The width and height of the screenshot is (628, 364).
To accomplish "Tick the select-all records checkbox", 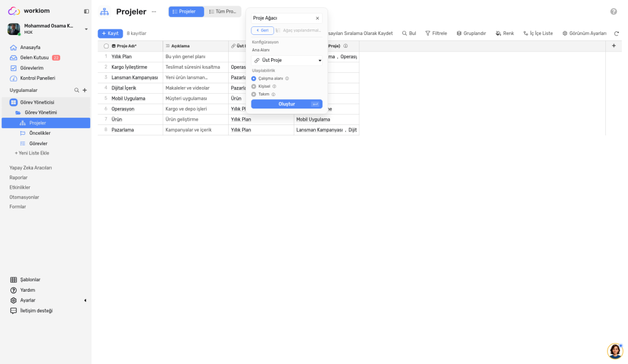I will [x=106, y=46].
